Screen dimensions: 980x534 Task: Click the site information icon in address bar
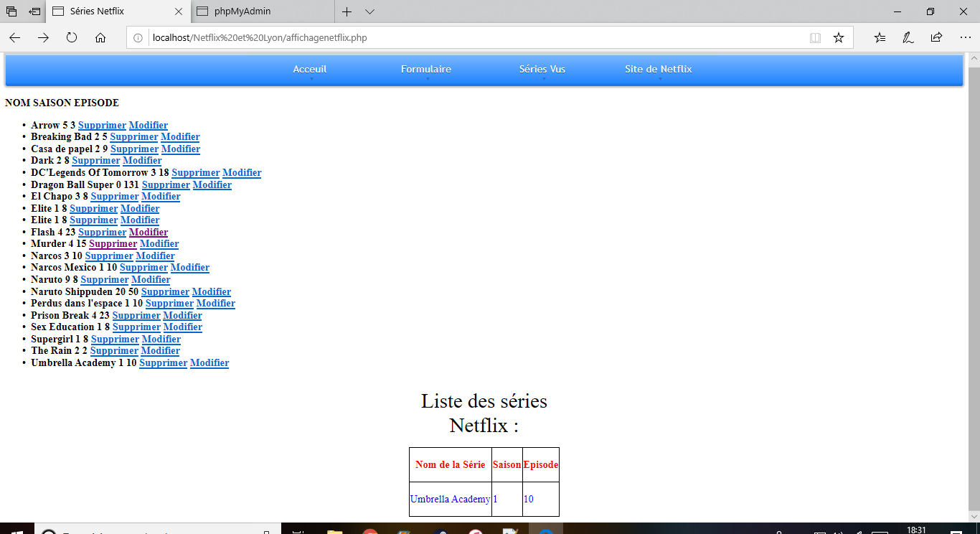point(138,37)
